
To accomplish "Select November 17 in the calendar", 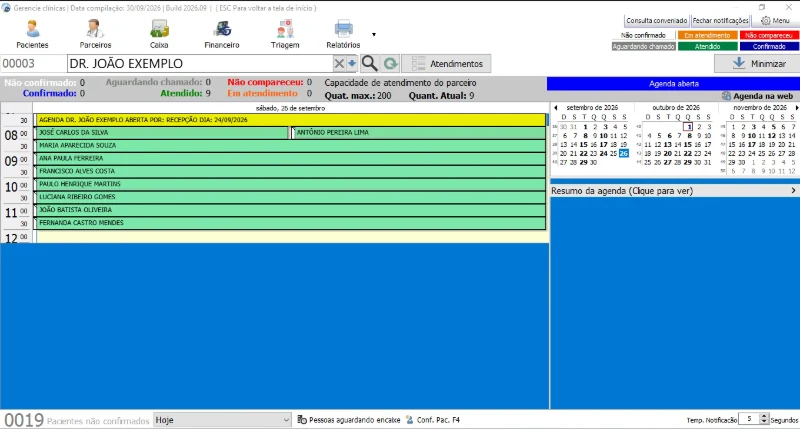I will pyautogui.click(x=752, y=145).
